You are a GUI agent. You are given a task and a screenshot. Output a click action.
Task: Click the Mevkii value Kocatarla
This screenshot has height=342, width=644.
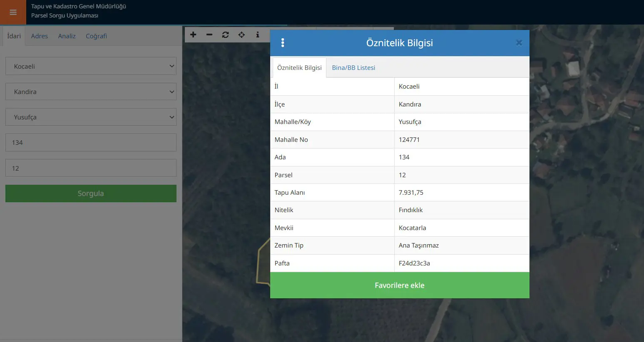(x=412, y=228)
